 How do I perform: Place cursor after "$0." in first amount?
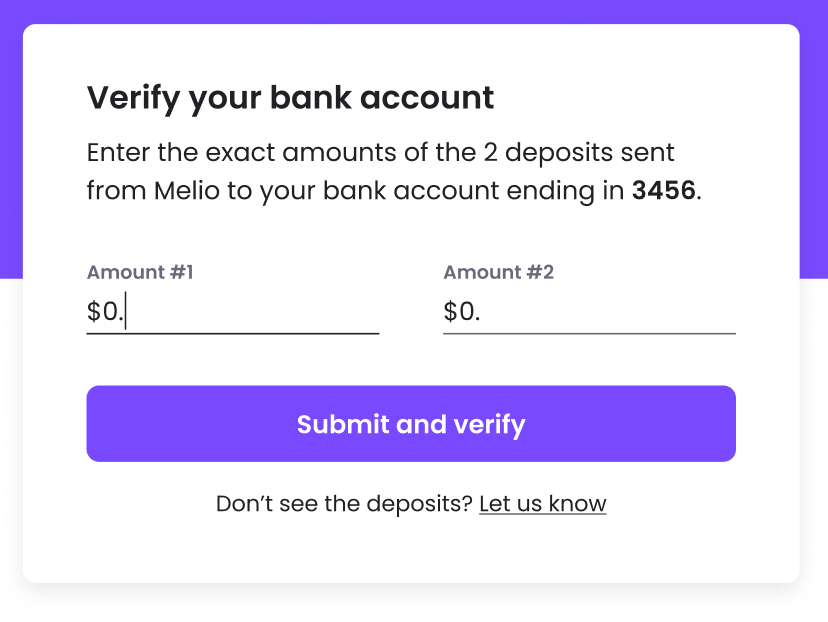click(126, 312)
